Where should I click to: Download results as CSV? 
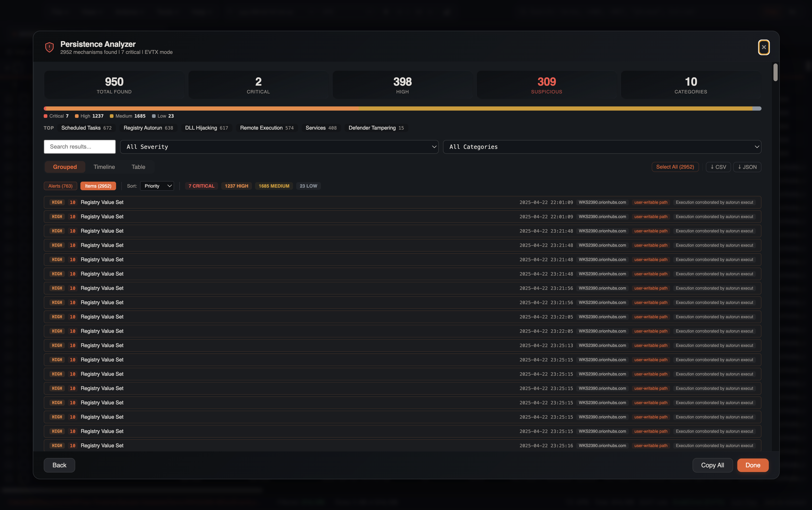pos(718,167)
